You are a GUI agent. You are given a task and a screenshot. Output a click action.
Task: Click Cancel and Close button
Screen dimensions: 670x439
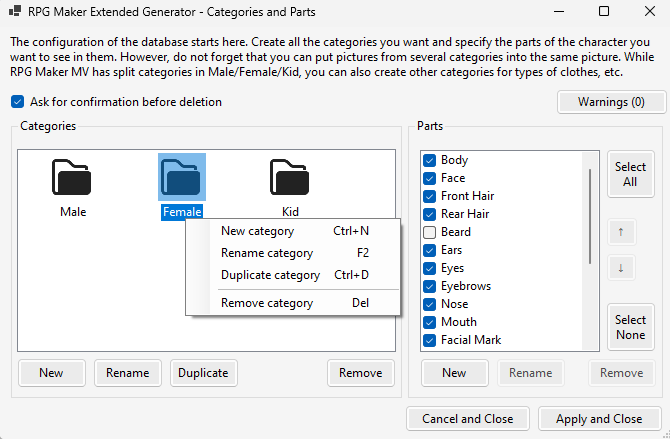point(468,418)
